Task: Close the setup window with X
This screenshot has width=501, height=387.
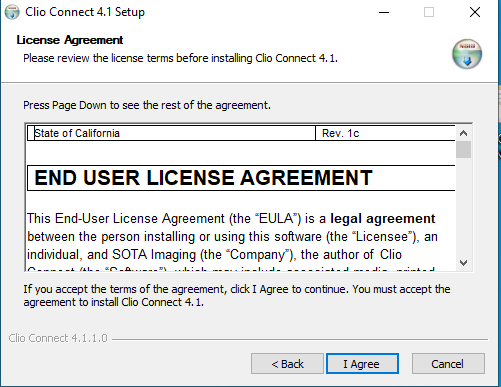Action: (x=475, y=12)
